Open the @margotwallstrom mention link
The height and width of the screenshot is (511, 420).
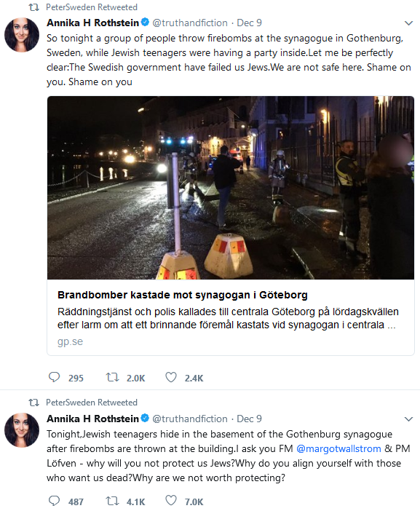[338, 448]
